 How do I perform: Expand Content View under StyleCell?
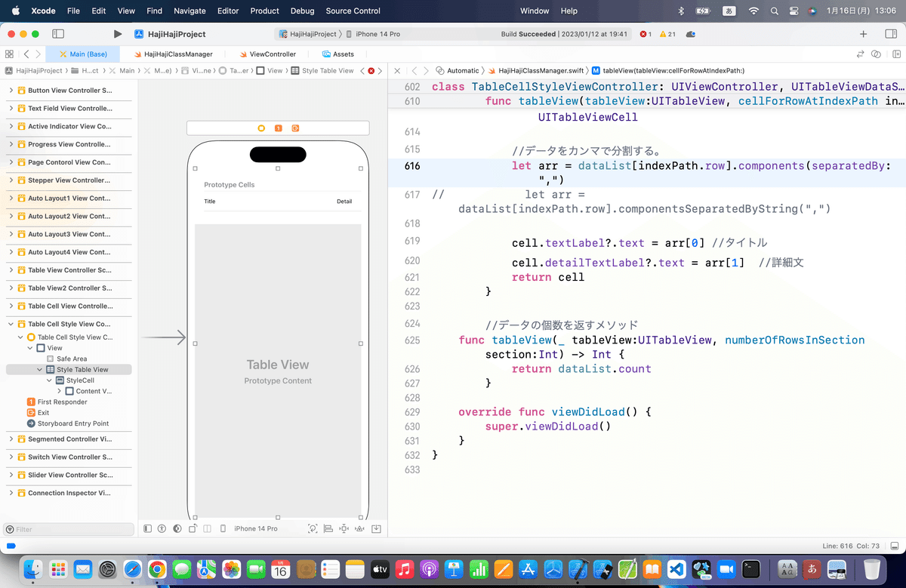pyautogui.click(x=59, y=391)
